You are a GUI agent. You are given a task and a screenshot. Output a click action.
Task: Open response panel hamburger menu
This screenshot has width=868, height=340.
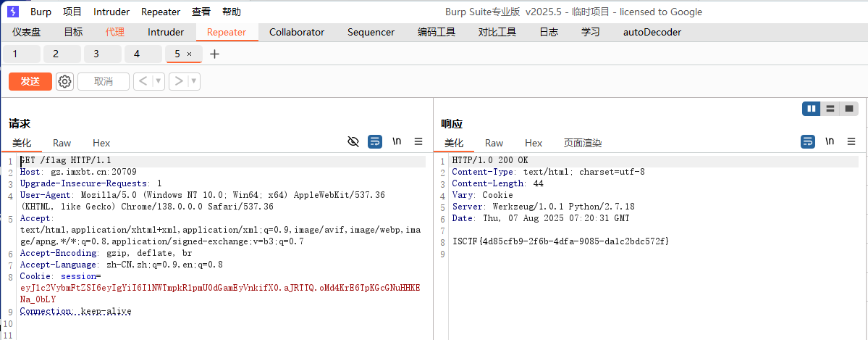click(x=851, y=141)
